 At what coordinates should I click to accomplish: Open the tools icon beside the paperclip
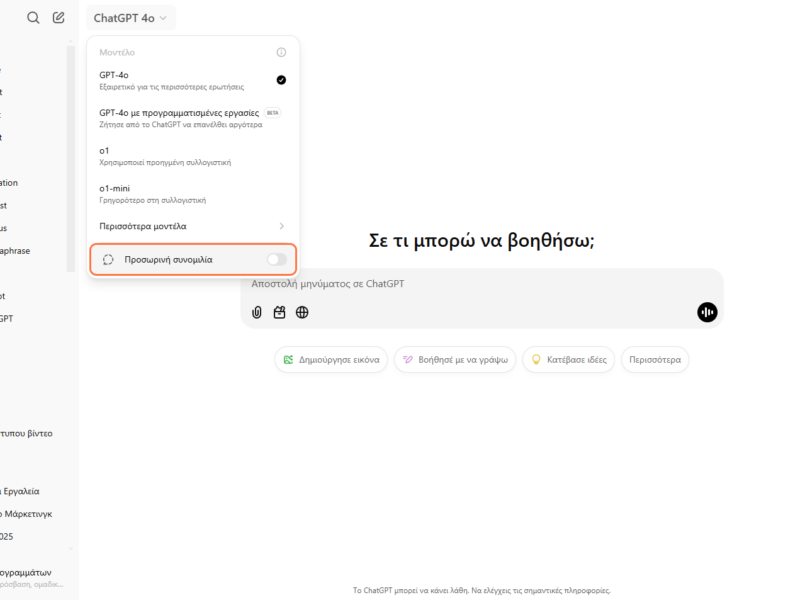coord(280,312)
